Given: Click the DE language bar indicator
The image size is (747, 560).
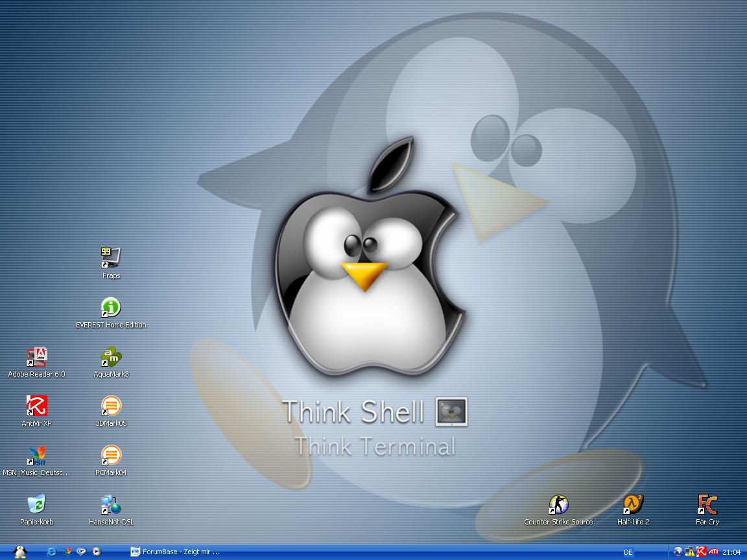Looking at the screenshot, I should (628, 552).
